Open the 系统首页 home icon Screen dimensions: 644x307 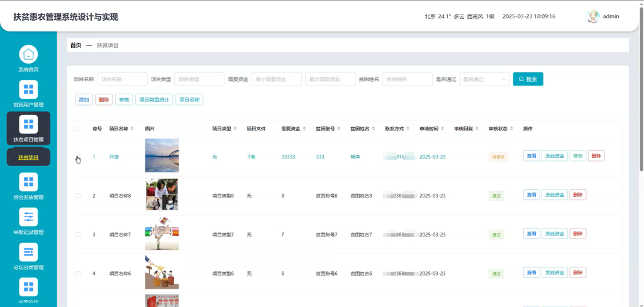click(x=28, y=54)
